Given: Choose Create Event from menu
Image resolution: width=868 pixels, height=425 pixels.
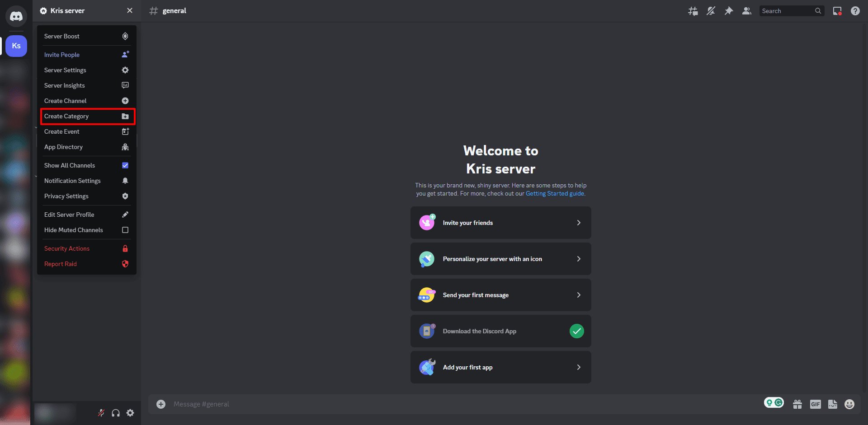Looking at the screenshot, I should coord(86,131).
